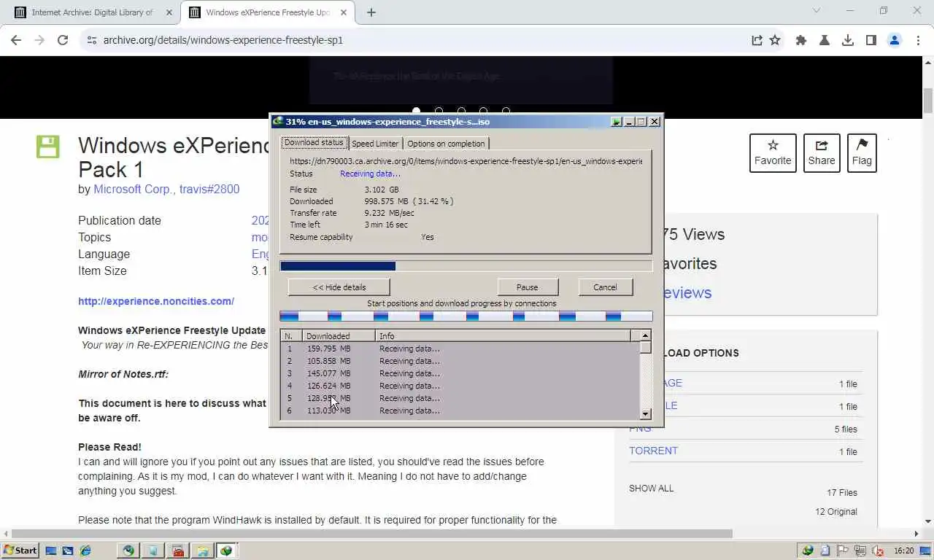Select connection row 3 with 145.077 MB

tap(460, 373)
